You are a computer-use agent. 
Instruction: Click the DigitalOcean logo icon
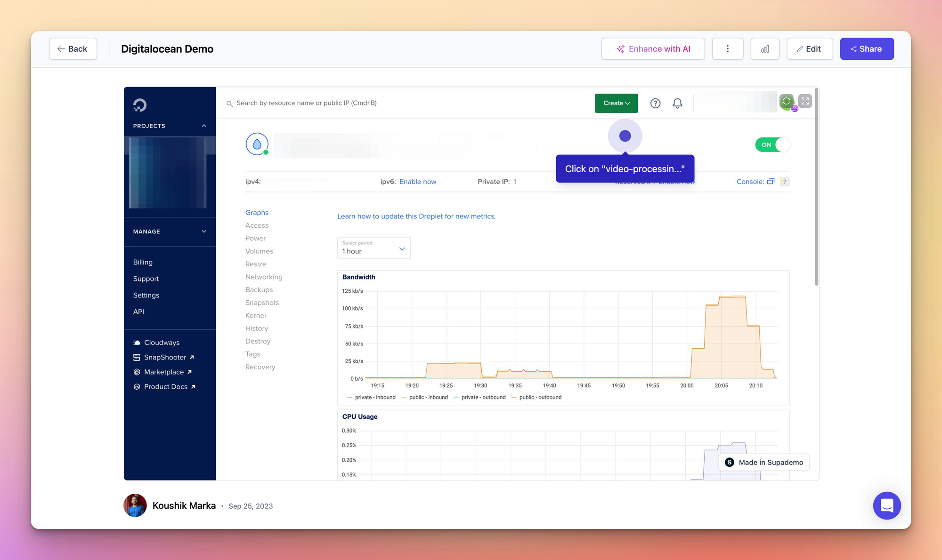coord(140,105)
